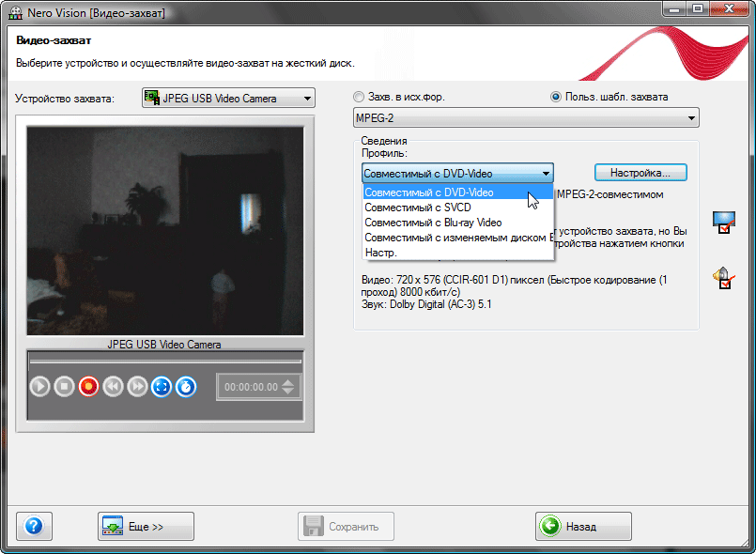Viewport: 756px width, 554px height.
Task: Click the 'JPEG USB Video Camera' caption under preview
Action: 164,345
